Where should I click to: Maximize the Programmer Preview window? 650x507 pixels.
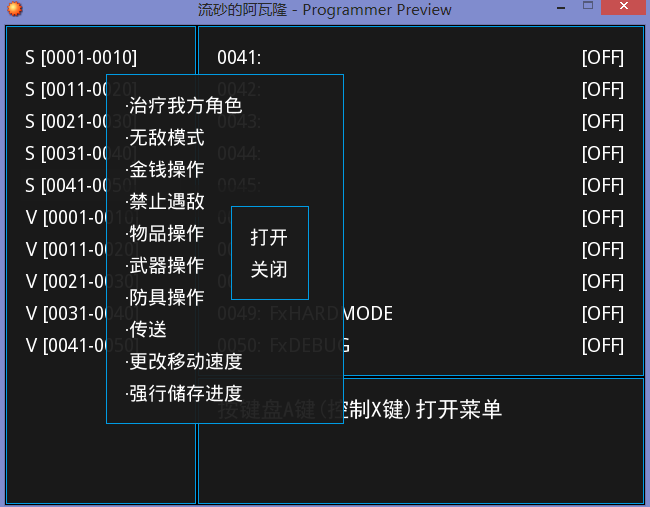588,6
